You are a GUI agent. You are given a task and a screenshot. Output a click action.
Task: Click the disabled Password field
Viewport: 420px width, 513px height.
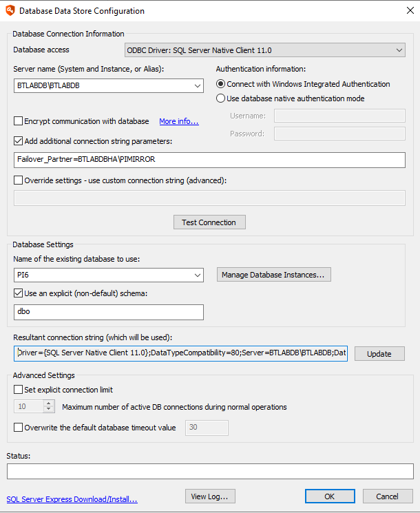pos(339,134)
